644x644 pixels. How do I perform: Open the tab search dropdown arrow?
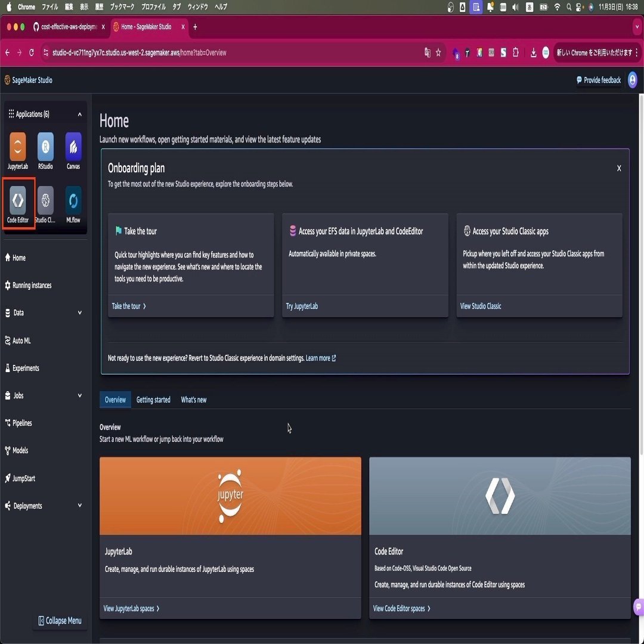point(637,27)
